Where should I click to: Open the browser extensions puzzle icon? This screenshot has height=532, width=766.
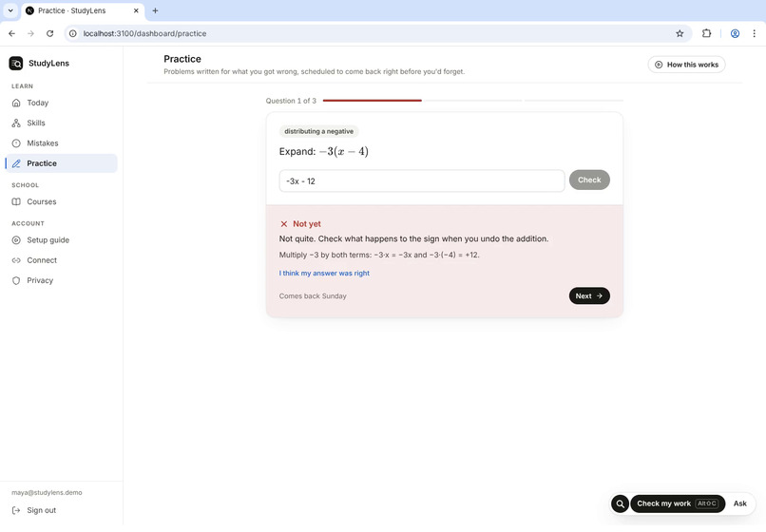click(x=706, y=33)
